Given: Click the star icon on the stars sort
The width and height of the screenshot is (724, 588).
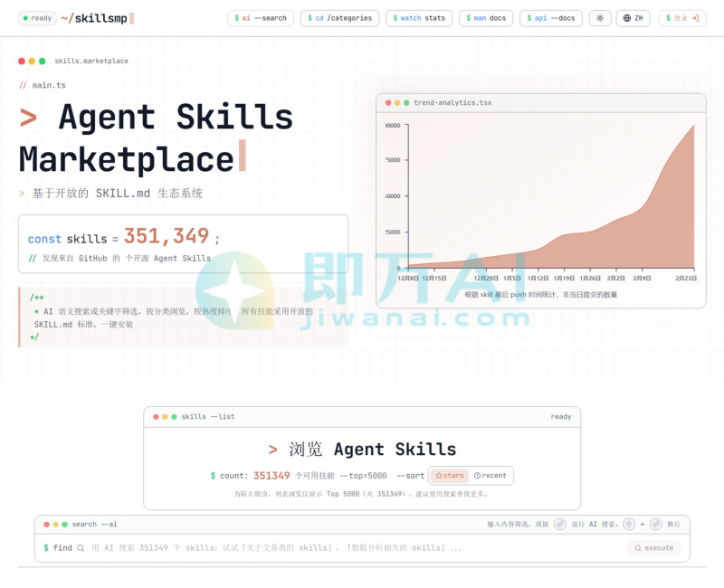Looking at the screenshot, I should coord(441,476).
